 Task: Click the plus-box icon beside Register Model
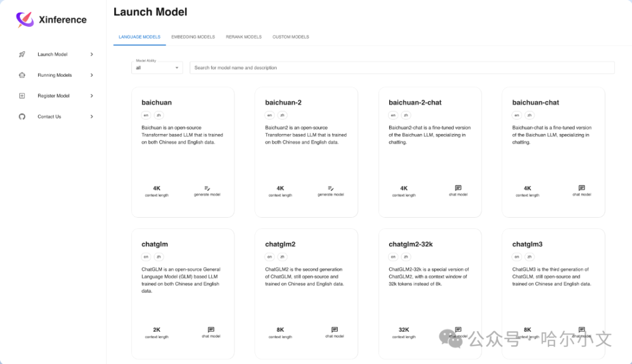(x=22, y=96)
